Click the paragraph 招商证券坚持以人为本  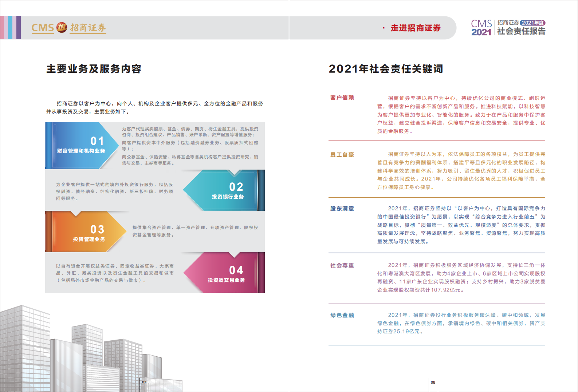(x=461, y=171)
